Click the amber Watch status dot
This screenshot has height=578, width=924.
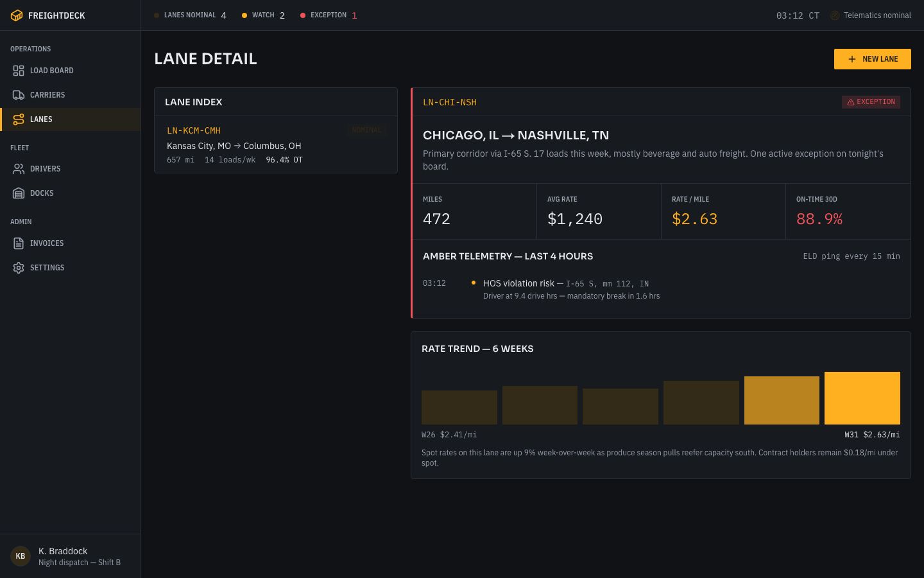point(244,15)
